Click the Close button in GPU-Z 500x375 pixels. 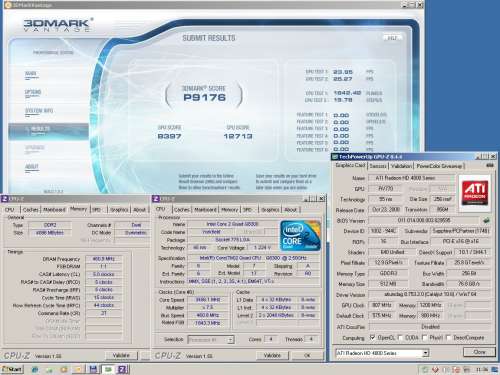coord(479,352)
